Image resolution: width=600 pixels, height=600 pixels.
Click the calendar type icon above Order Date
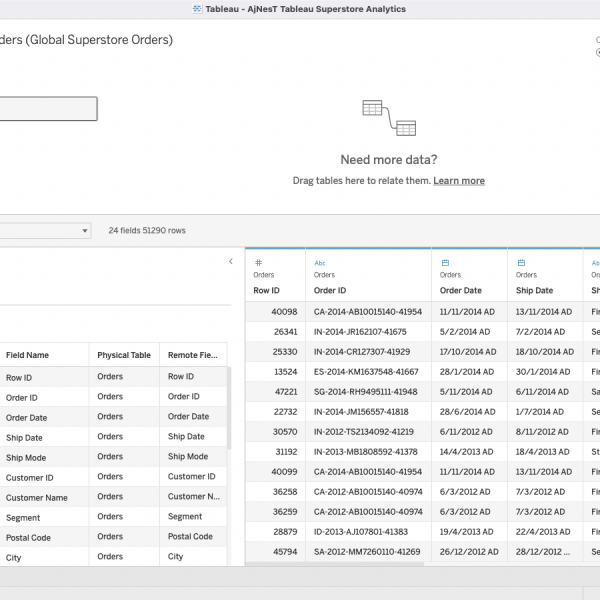point(445,262)
